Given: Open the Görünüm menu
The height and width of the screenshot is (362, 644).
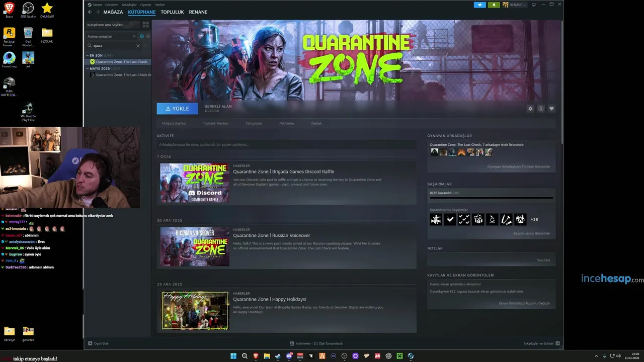Looking at the screenshot, I should tap(112, 5).
